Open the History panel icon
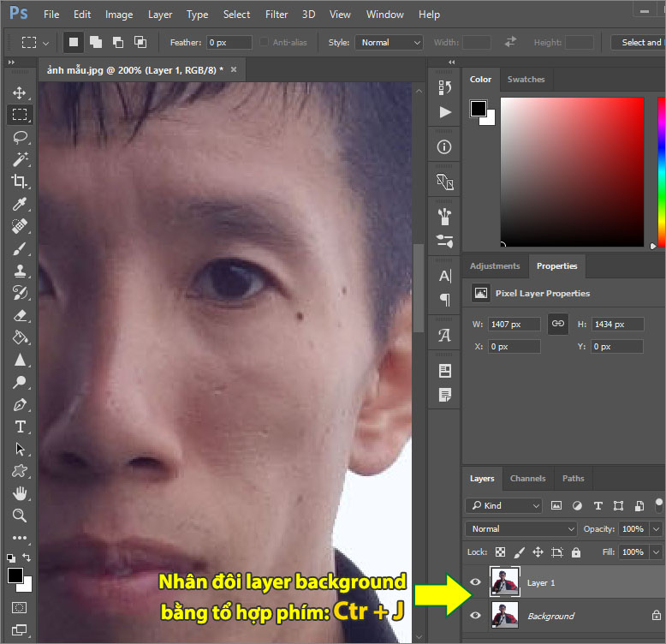The height and width of the screenshot is (644, 666). pyautogui.click(x=444, y=87)
